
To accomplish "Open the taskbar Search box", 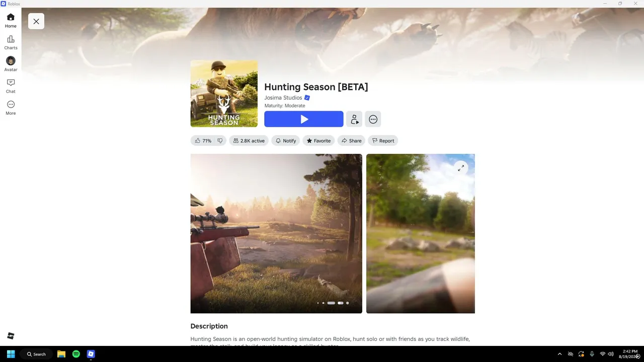I will pos(36,354).
